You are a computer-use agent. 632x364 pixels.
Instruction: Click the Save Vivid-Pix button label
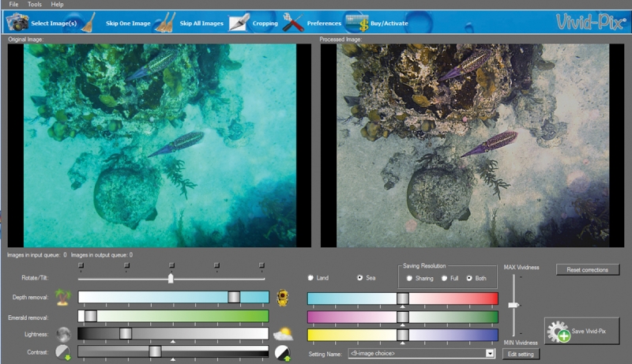point(589,331)
